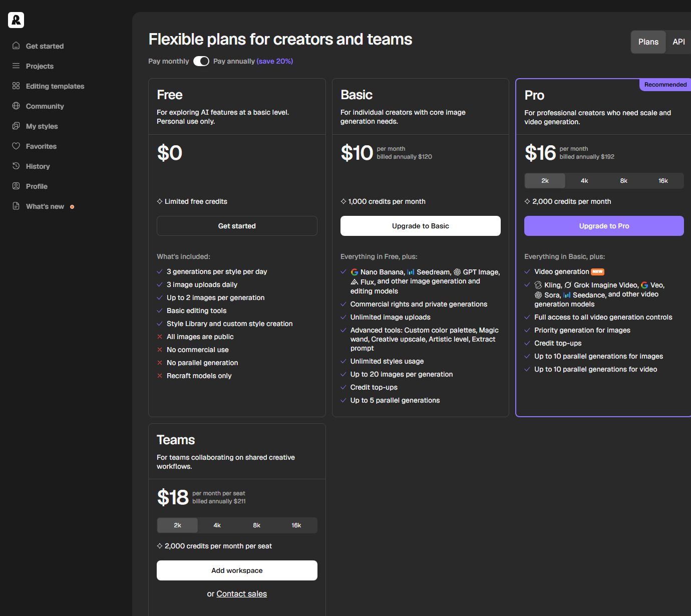Toggle the Pay monthly/annually switch
The width and height of the screenshot is (691, 616).
click(x=201, y=61)
